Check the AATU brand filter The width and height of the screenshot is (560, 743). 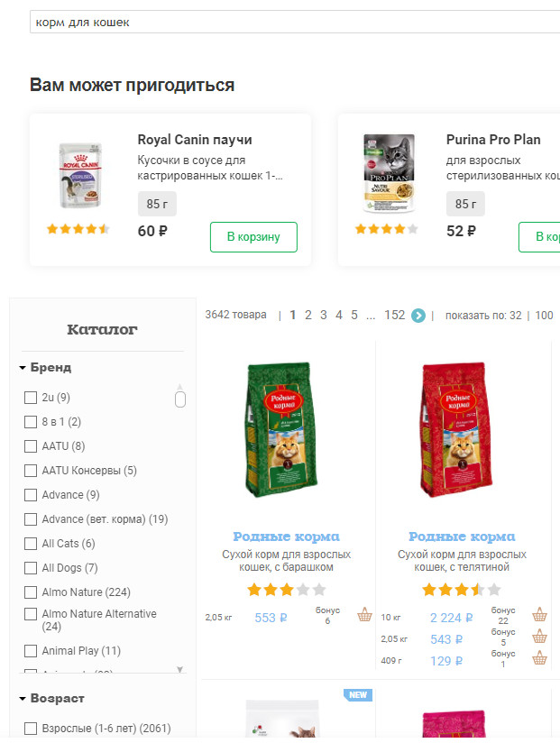click(x=31, y=446)
